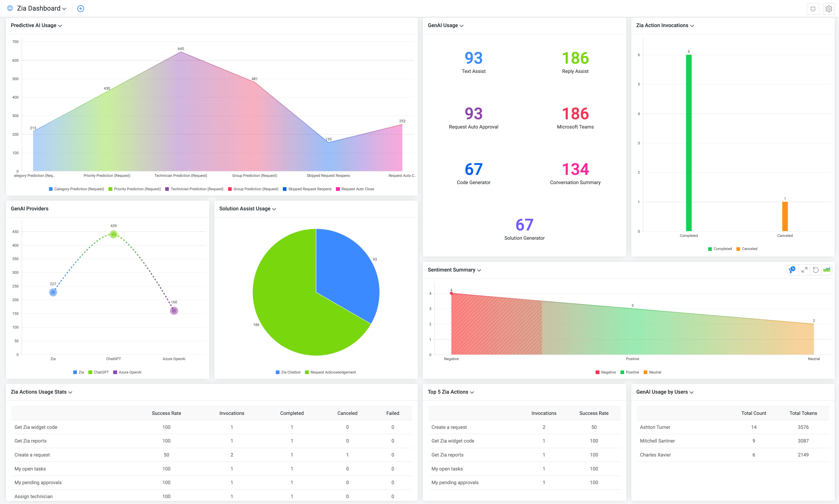
Task: Open the globe icon next to Zia Dashboard
Action: (10, 8)
